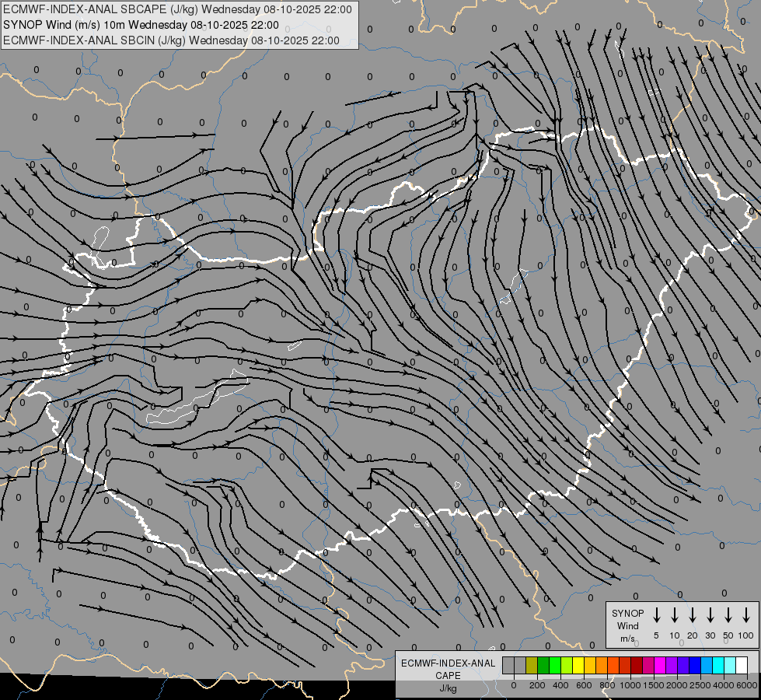Pick the dark green CAPE legend swatch

(543, 665)
